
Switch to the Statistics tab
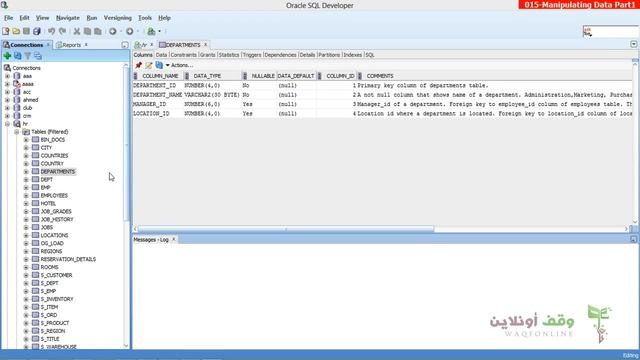229,55
